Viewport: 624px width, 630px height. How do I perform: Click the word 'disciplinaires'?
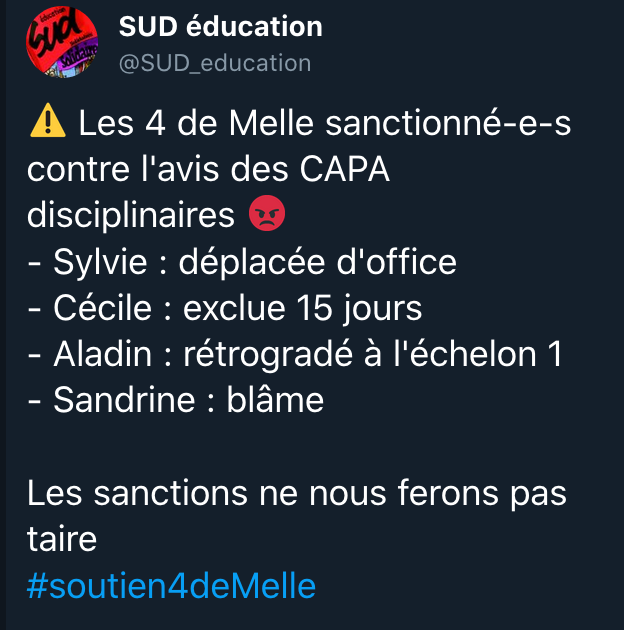coord(134,216)
